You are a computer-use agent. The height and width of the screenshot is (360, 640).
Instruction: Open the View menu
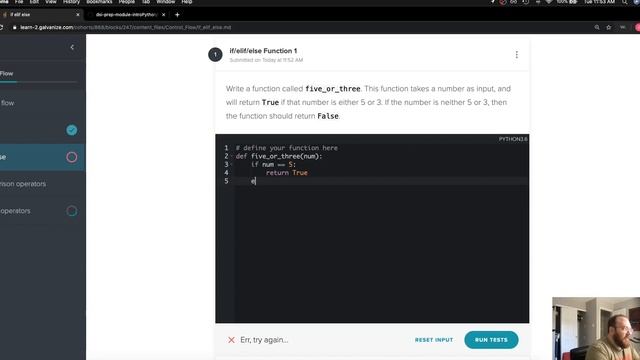51,2
